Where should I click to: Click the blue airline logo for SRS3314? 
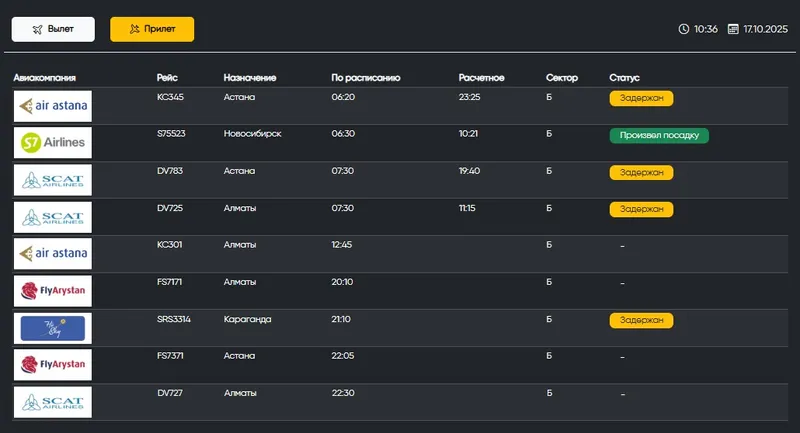[53, 328]
